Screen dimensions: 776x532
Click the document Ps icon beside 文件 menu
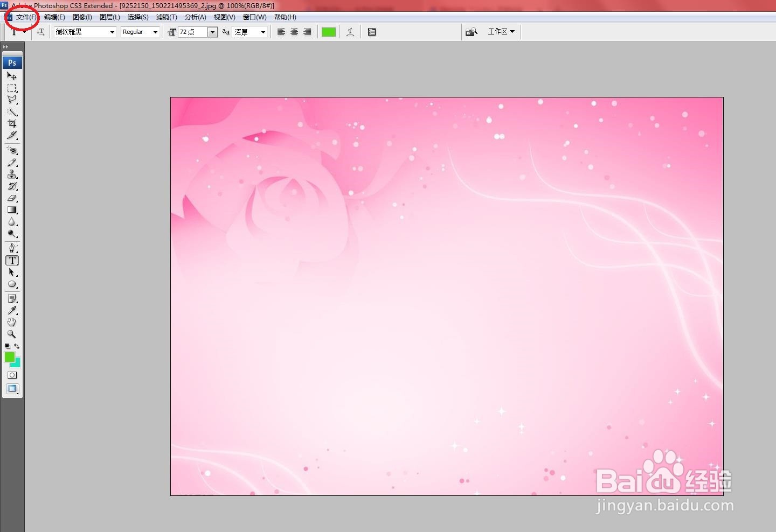click(9, 17)
